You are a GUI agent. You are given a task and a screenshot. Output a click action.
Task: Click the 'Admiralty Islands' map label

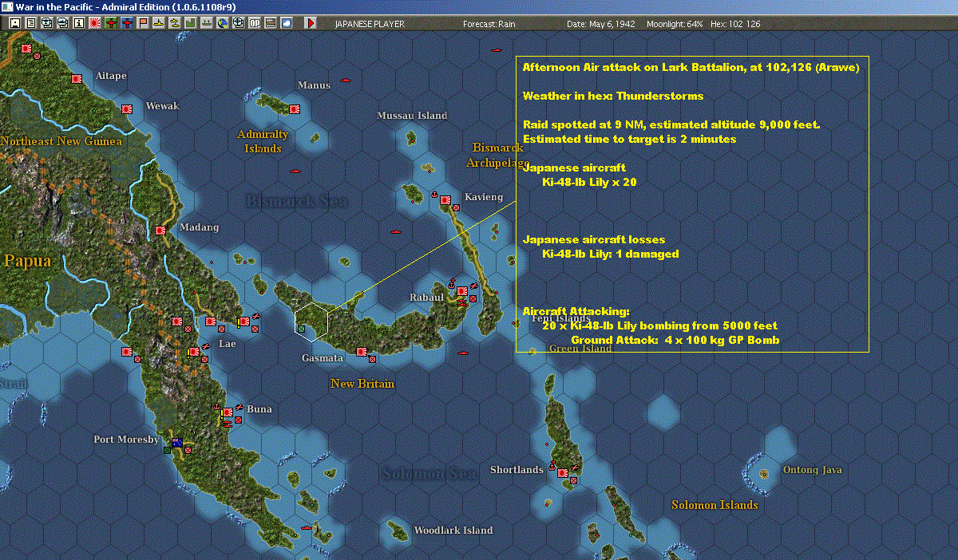tap(263, 141)
